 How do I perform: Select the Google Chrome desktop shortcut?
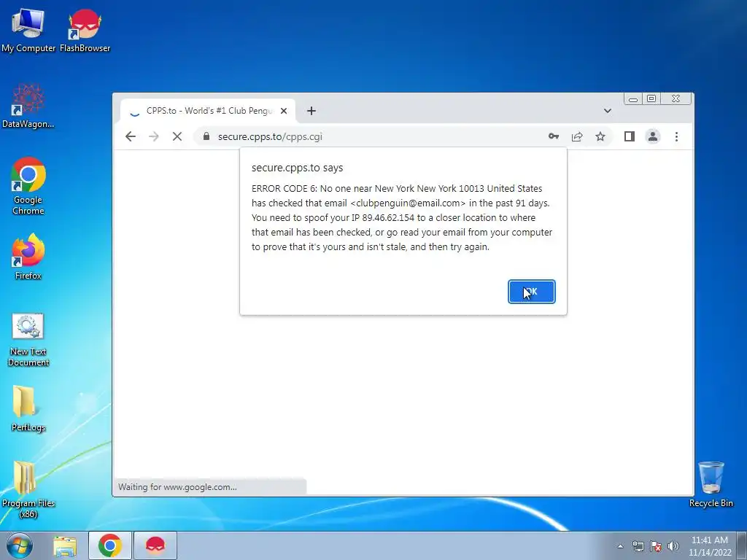pos(28,186)
